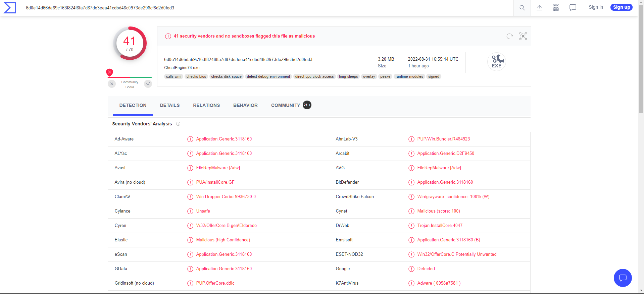
Task: Click the file hash text in summary
Action: click(x=238, y=60)
